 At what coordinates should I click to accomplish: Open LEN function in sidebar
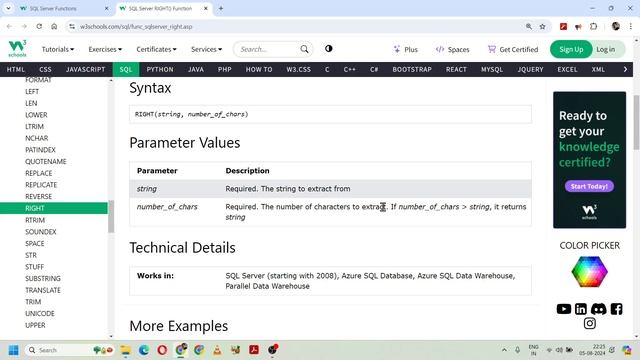coord(31,103)
